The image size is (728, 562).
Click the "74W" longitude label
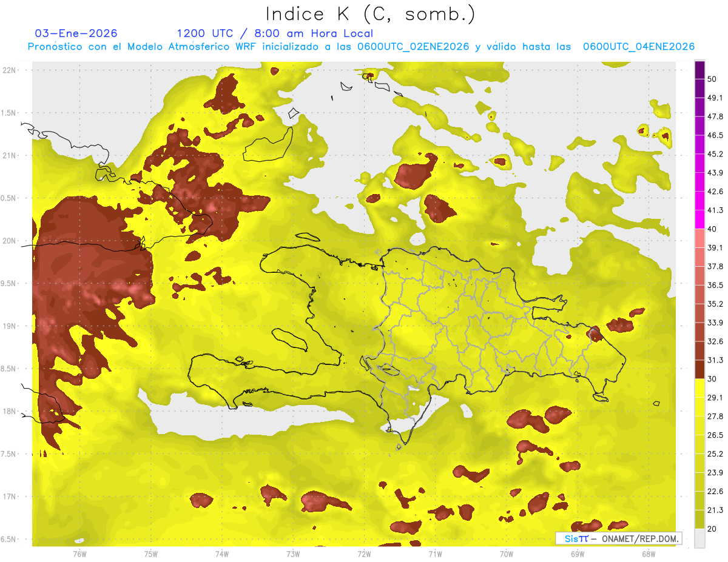pyautogui.click(x=221, y=554)
